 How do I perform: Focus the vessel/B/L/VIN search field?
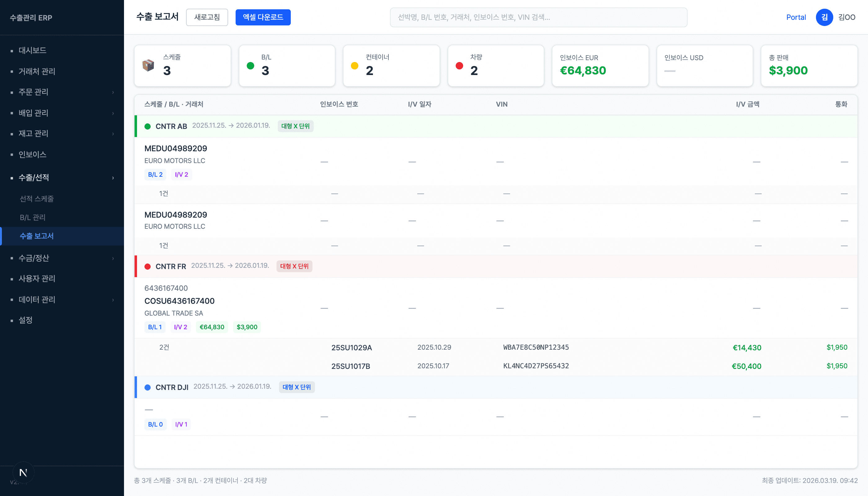click(538, 17)
